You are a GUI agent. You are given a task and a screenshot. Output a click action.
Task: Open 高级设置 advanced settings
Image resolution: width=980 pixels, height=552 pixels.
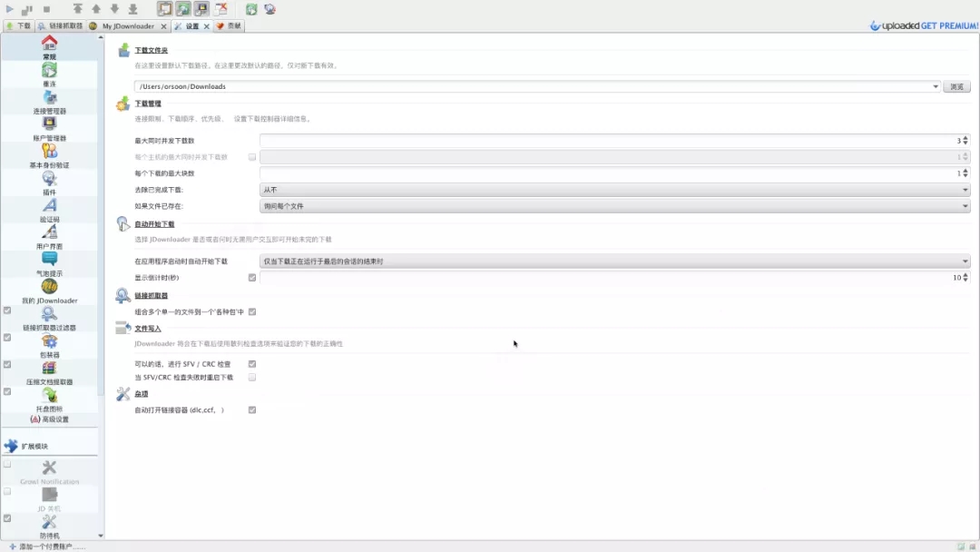[x=49, y=419]
